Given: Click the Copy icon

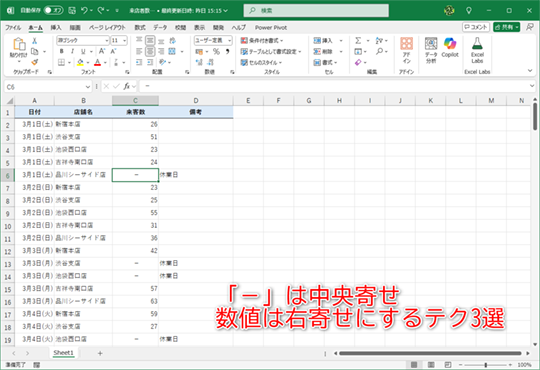Looking at the screenshot, I should [34, 51].
